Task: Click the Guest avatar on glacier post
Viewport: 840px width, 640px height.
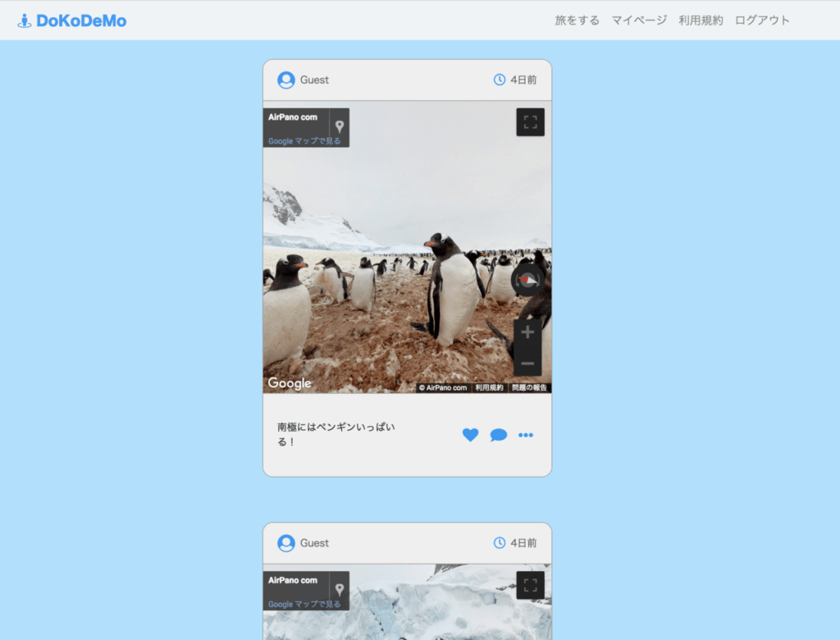Action: 286,543
